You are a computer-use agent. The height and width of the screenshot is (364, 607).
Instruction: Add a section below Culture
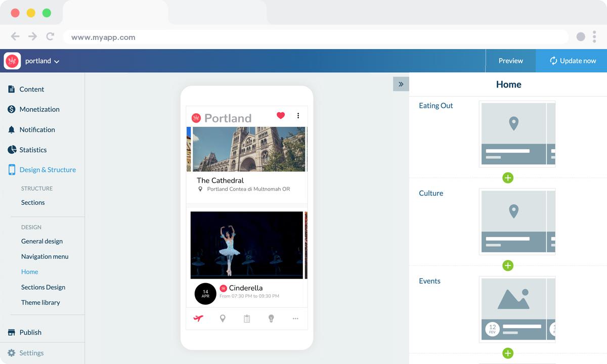coord(508,265)
